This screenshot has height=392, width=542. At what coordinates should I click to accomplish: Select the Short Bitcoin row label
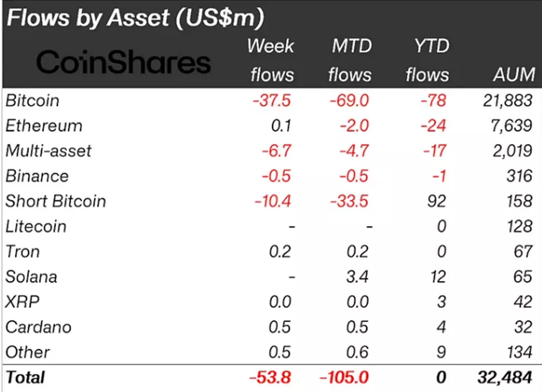[56, 201]
